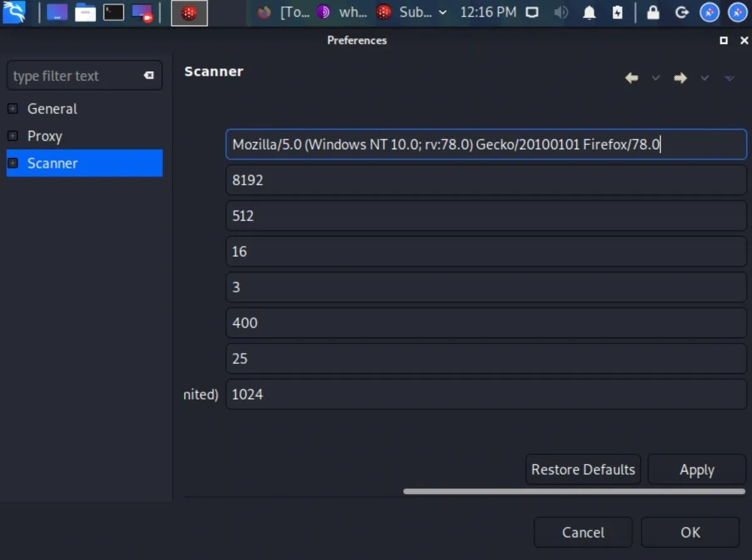
Task: Switch to the 'Sub...' Vega window in taskbar
Action: click(x=404, y=13)
